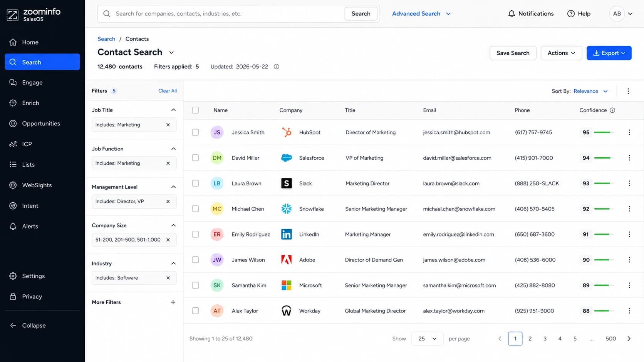Click the HubSpot company logo
The image size is (644, 362).
287,132
